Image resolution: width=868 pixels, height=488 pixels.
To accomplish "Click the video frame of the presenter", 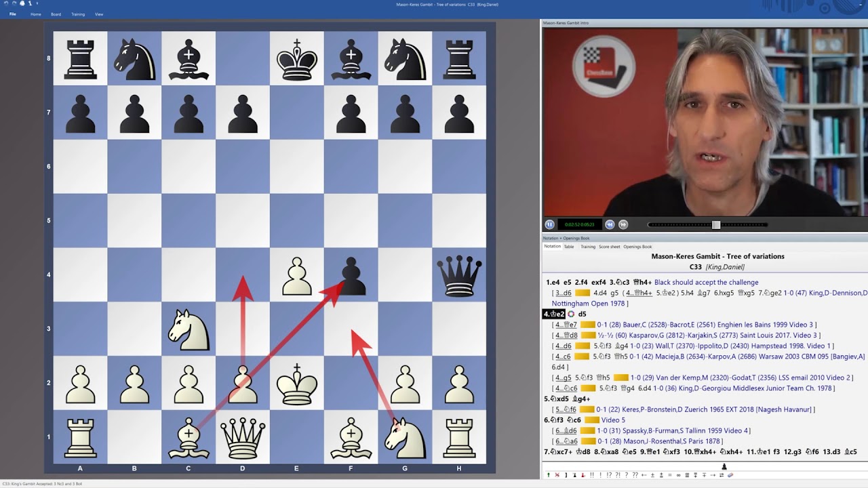I will coord(705,122).
